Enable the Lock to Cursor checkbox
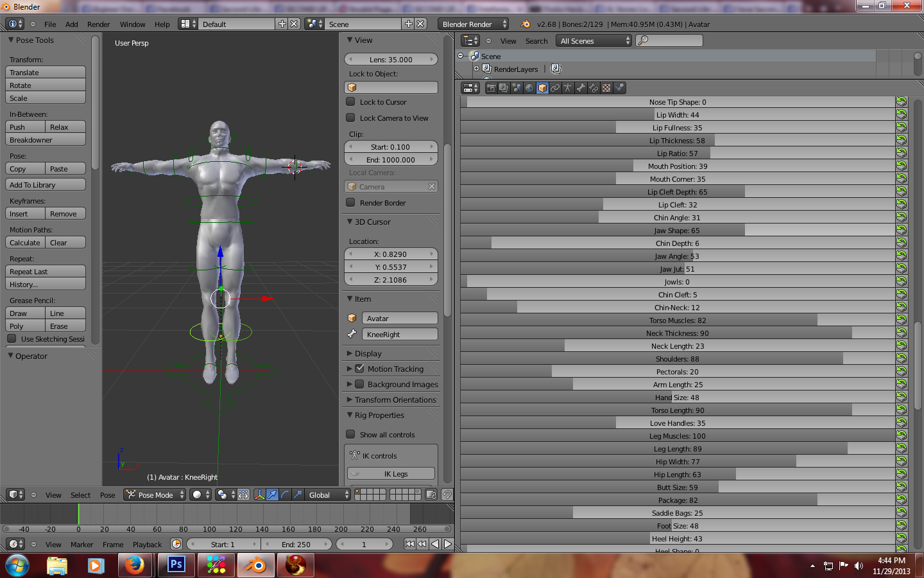The image size is (924, 578). pyautogui.click(x=350, y=101)
